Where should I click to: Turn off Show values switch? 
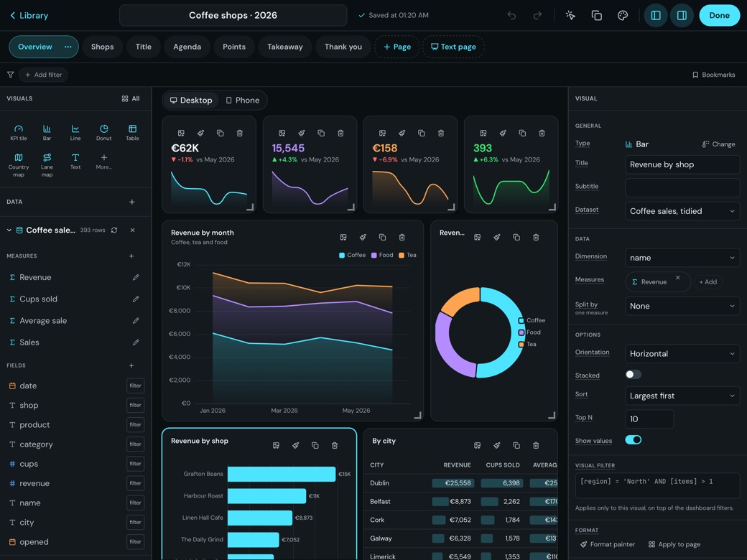pyautogui.click(x=633, y=439)
